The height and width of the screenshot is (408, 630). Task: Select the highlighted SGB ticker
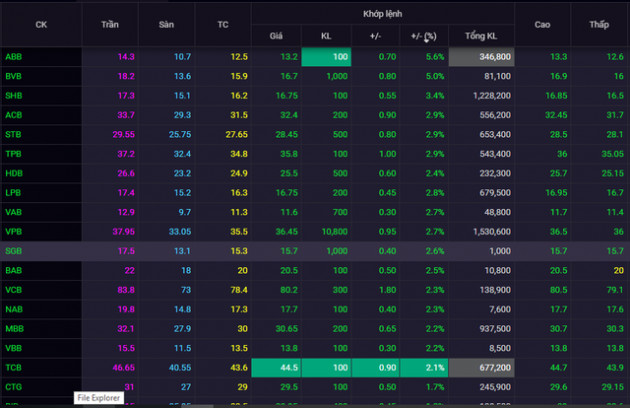coord(13,251)
